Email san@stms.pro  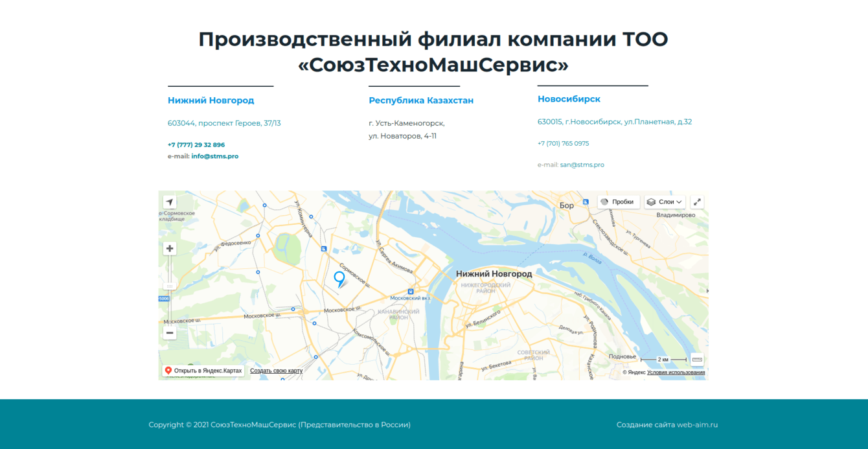tap(582, 165)
